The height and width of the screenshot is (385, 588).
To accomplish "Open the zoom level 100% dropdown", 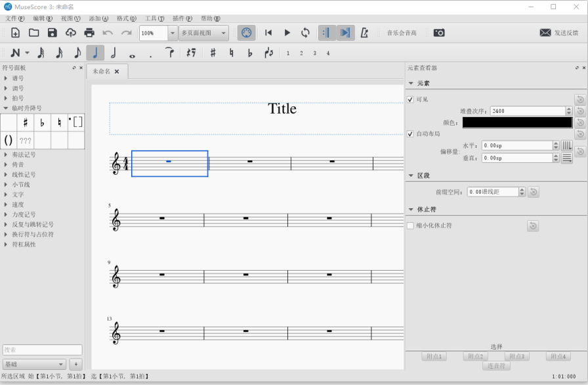I will [172, 33].
